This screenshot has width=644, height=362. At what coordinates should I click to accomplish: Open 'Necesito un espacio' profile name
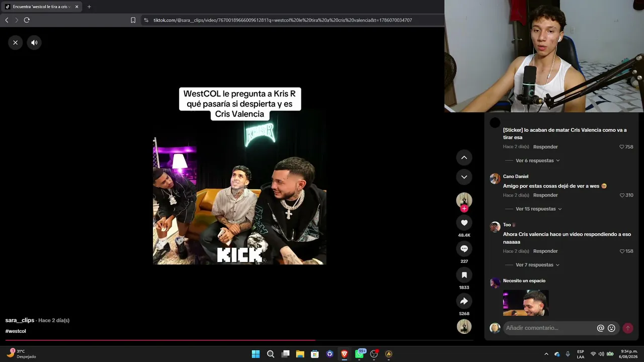tap(524, 281)
